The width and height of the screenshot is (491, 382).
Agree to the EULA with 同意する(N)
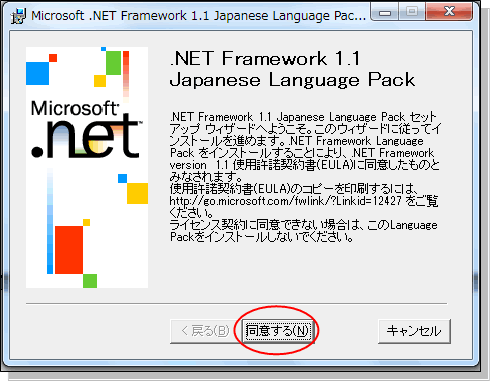coord(278,331)
